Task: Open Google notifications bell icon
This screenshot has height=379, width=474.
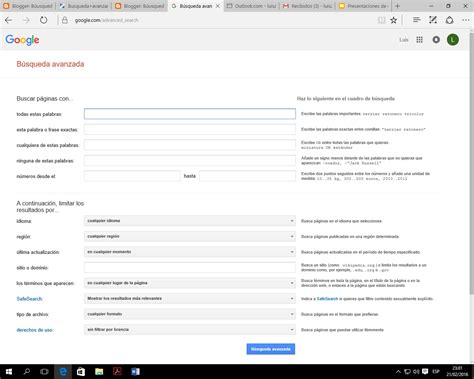Action: (x=436, y=40)
